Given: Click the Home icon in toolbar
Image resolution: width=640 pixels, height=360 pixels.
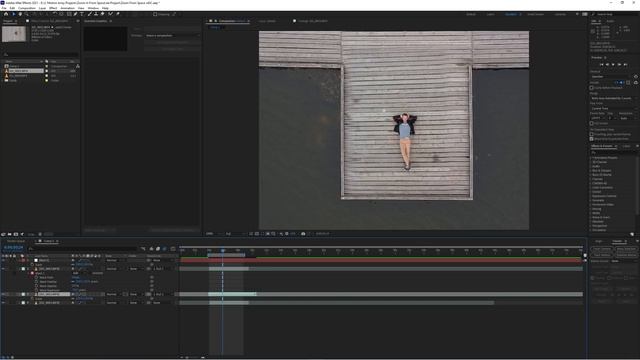Looking at the screenshot, I should coord(6,14).
